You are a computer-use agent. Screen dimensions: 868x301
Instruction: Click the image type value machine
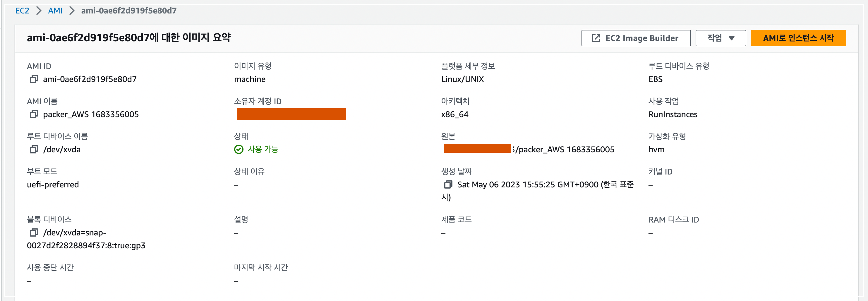[250, 79]
